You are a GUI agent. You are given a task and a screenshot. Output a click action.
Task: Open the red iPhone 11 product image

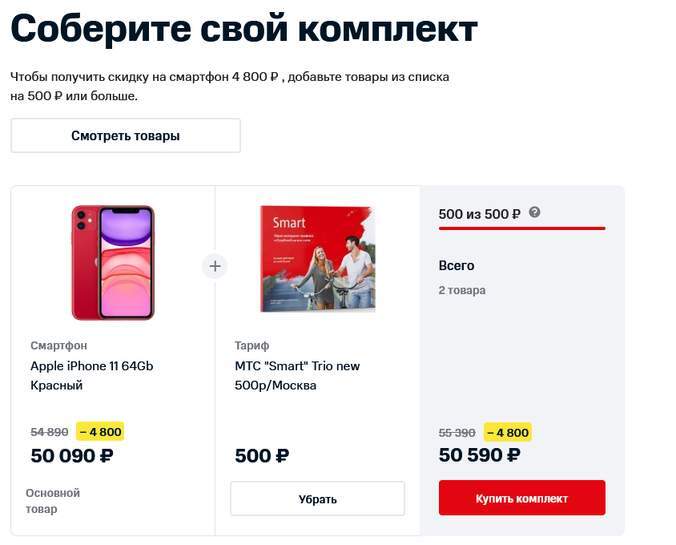[x=113, y=262]
